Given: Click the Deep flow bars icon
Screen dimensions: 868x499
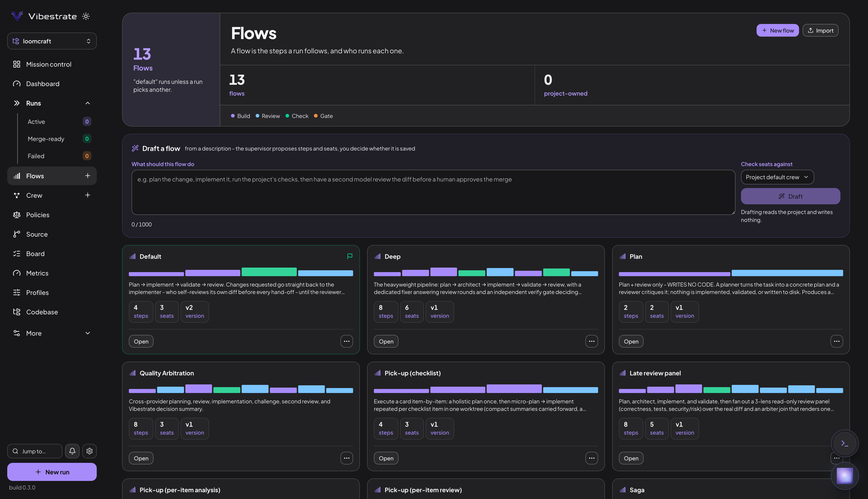Looking at the screenshot, I should tap(378, 256).
